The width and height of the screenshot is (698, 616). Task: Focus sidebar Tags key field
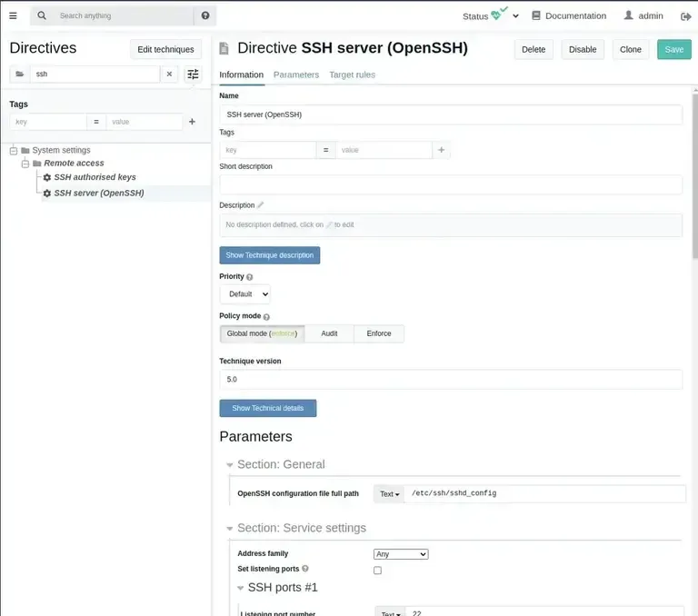[x=48, y=122]
